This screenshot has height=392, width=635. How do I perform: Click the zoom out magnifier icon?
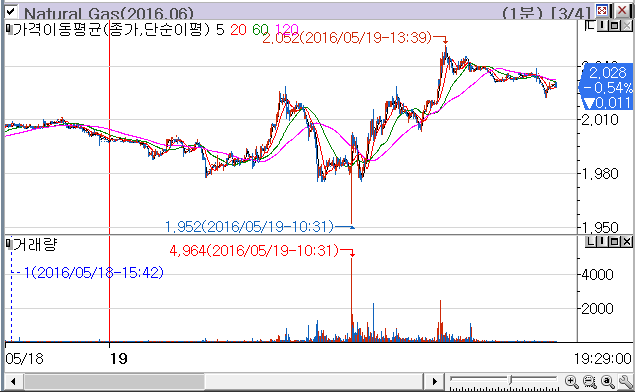pos(590,381)
